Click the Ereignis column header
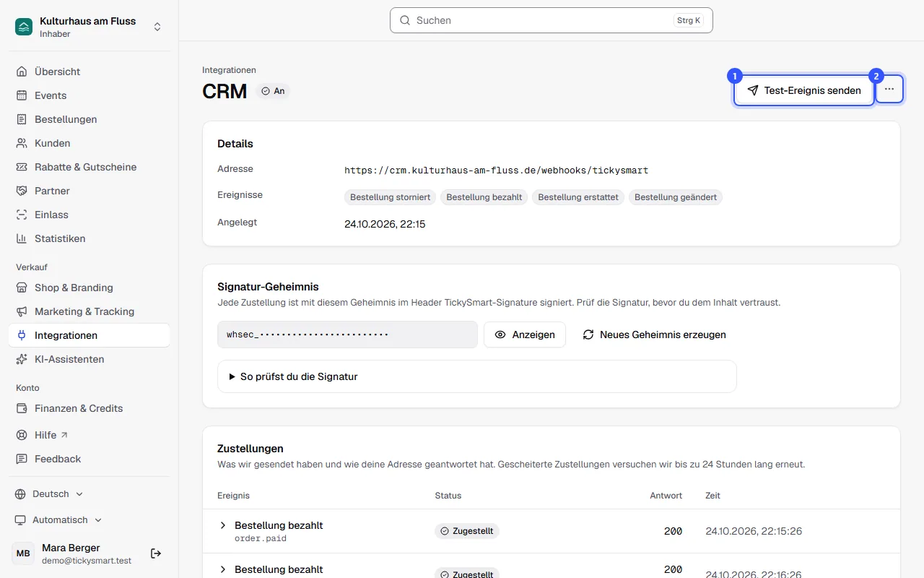The width and height of the screenshot is (924, 578). 233,496
